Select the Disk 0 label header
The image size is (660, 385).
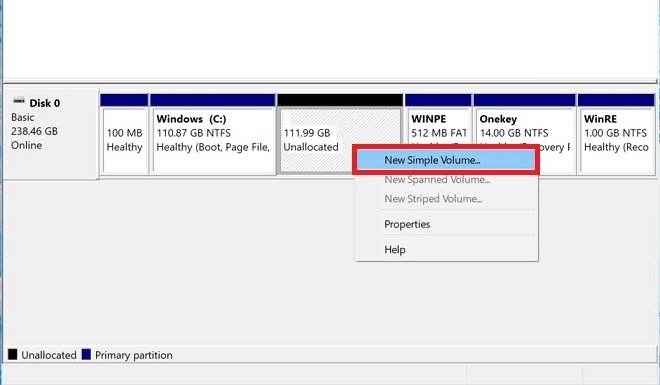45,103
